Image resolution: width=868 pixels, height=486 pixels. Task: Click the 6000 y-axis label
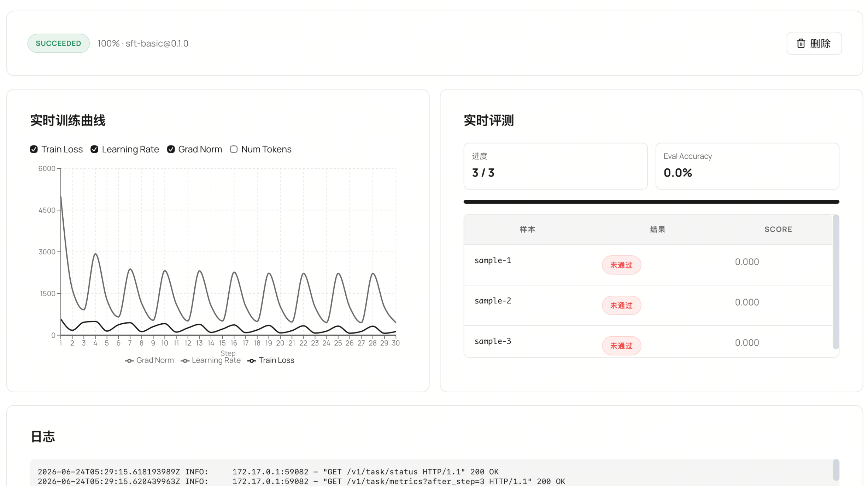click(x=47, y=168)
